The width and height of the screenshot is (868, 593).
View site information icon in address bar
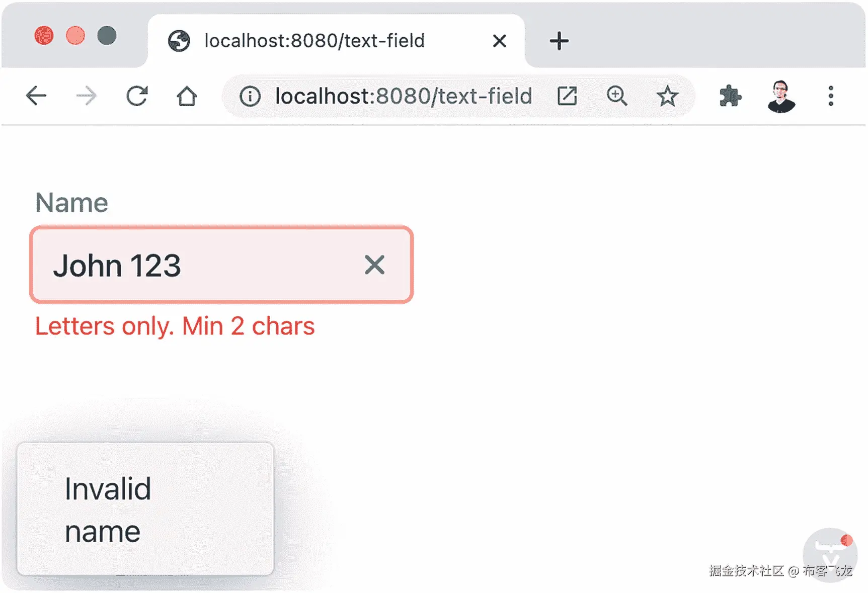[250, 96]
